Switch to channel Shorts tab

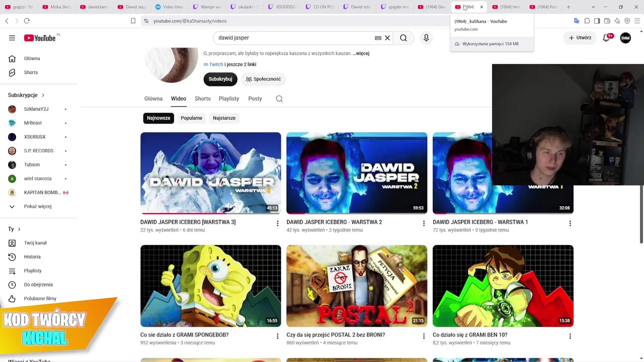coord(203,99)
